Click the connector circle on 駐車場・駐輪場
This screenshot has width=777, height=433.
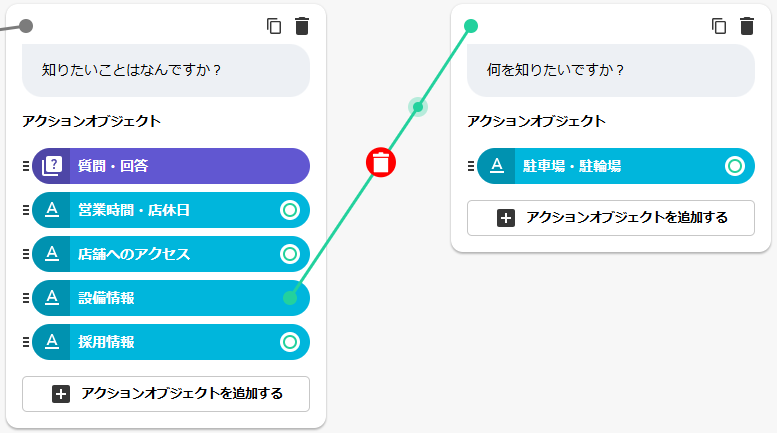[x=735, y=166]
